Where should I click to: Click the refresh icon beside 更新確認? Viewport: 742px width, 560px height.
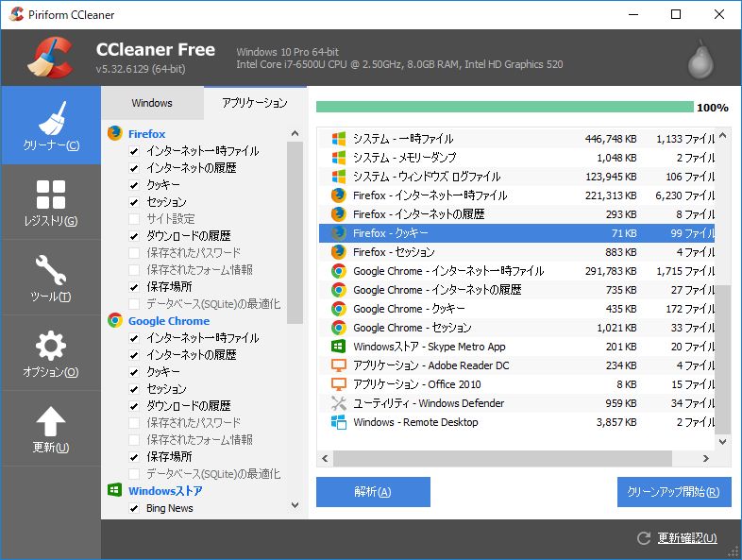tap(644, 538)
